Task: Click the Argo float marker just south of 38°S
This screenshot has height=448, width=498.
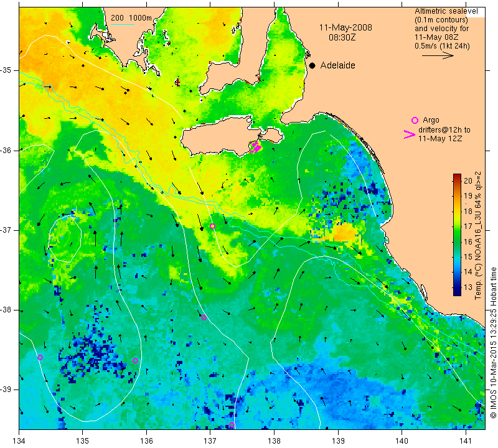Action: point(204,318)
